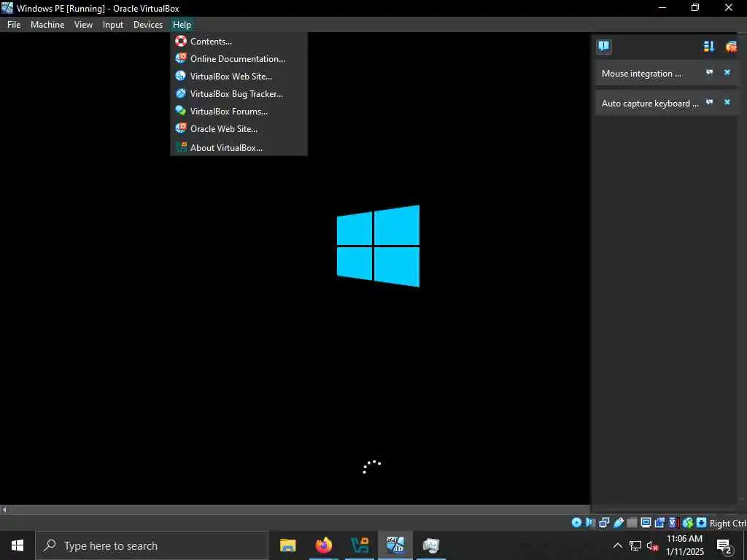747x560 pixels.
Task: Click the keyboard capture arrow status icon
Action: pyautogui.click(x=701, y=523)
